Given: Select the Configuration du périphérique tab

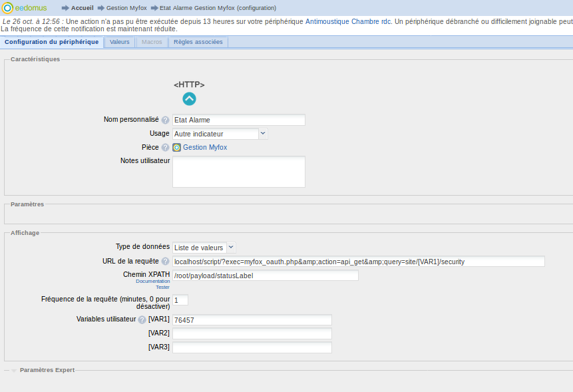Looking at the screenshot, I should pyautogui.click(x=51, y=42).
